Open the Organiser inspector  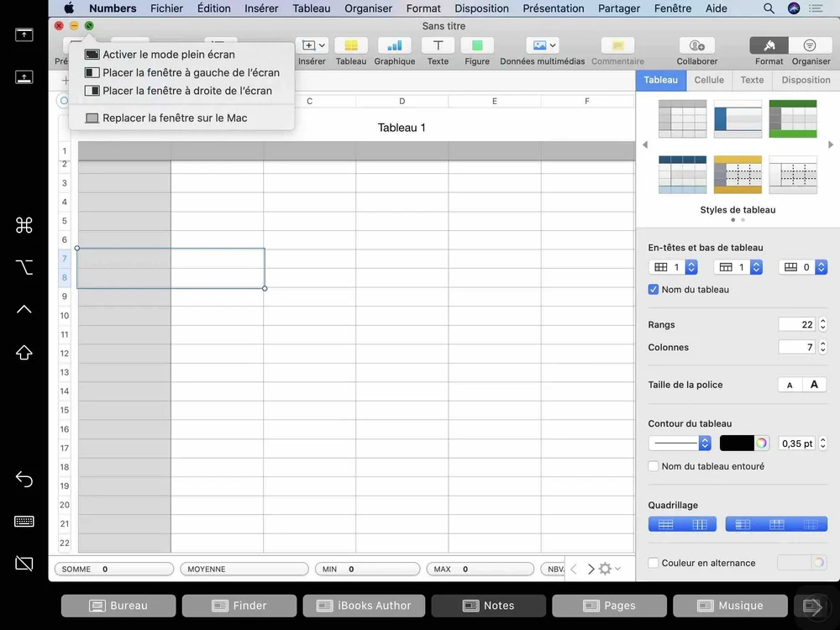tap(810, 46)
